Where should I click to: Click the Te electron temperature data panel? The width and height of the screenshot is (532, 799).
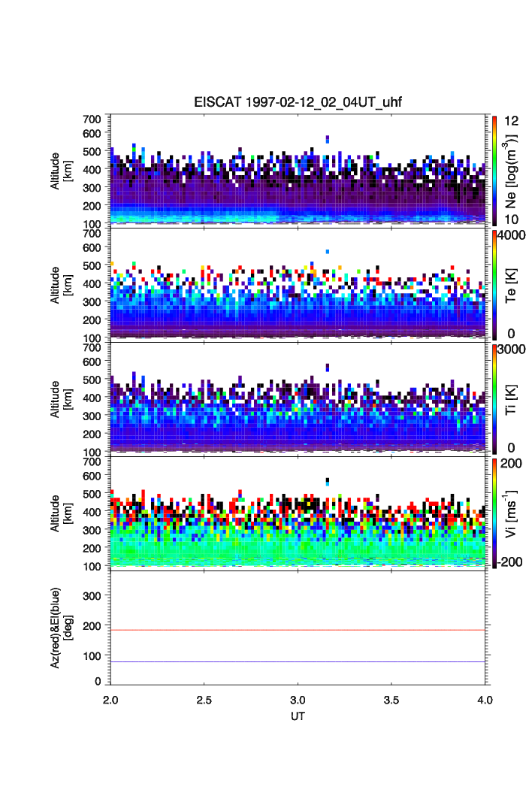point(298,285)
